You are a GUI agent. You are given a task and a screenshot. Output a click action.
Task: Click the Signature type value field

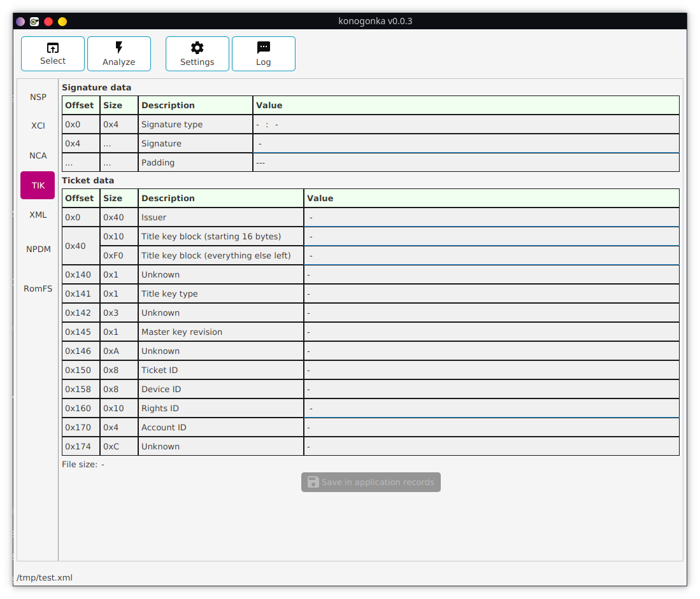466,124
